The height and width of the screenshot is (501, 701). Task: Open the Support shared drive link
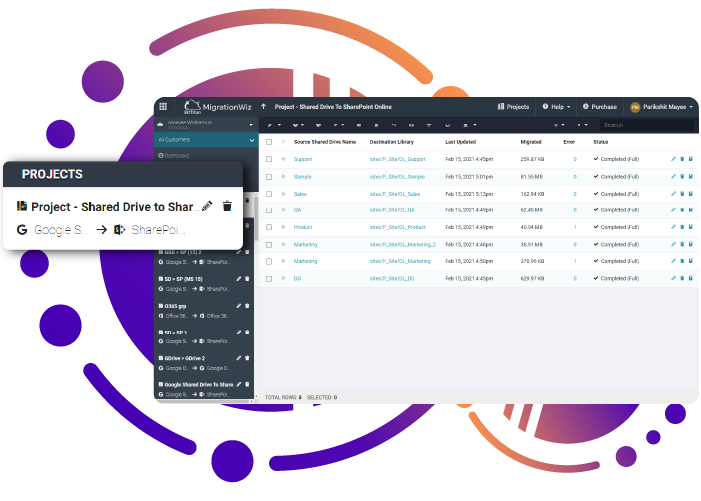pos(303,159)
